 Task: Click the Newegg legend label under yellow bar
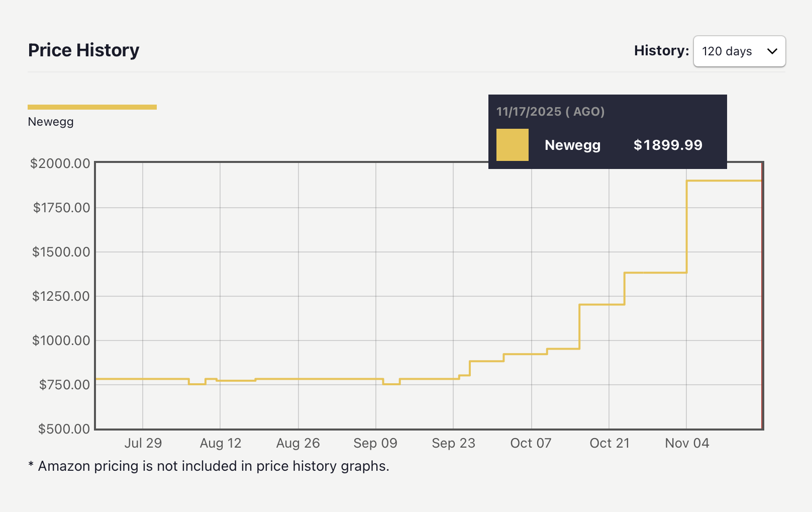[x=51, y=122]
